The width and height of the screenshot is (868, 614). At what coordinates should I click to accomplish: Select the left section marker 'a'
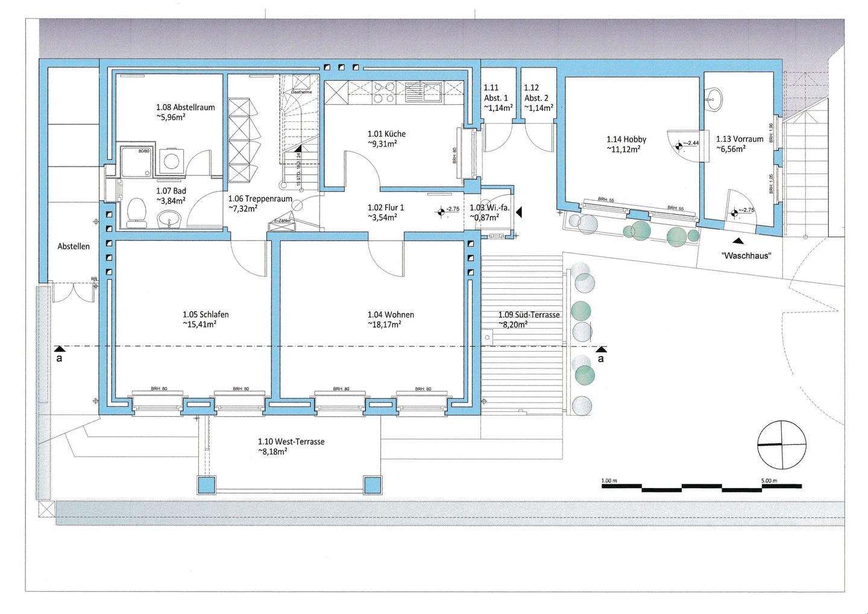click(x=58, y=353)
